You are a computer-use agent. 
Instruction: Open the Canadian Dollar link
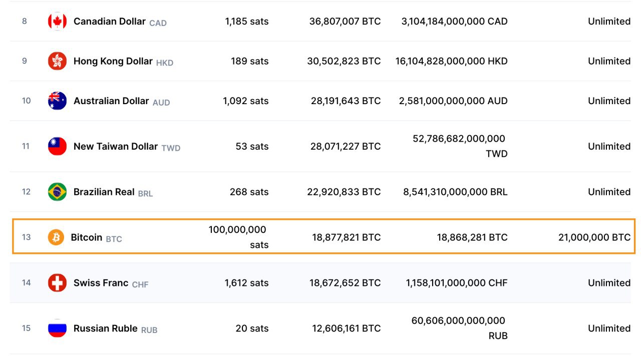point(110,22)
